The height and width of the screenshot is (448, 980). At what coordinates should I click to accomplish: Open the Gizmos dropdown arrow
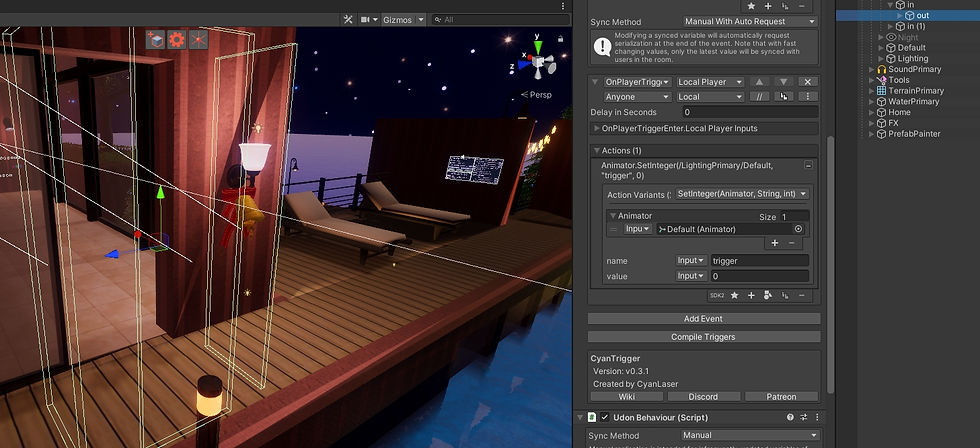coord(421,19)
